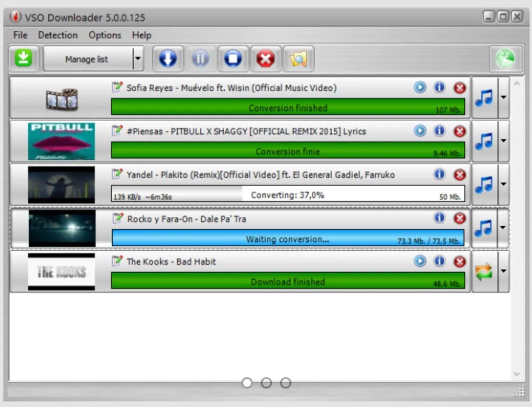This screenshot has height=407, width=532.
Task: Click the film strip thumbnail of Sofia Reyes
Action: pyautogui.click(x=62, y=100)
